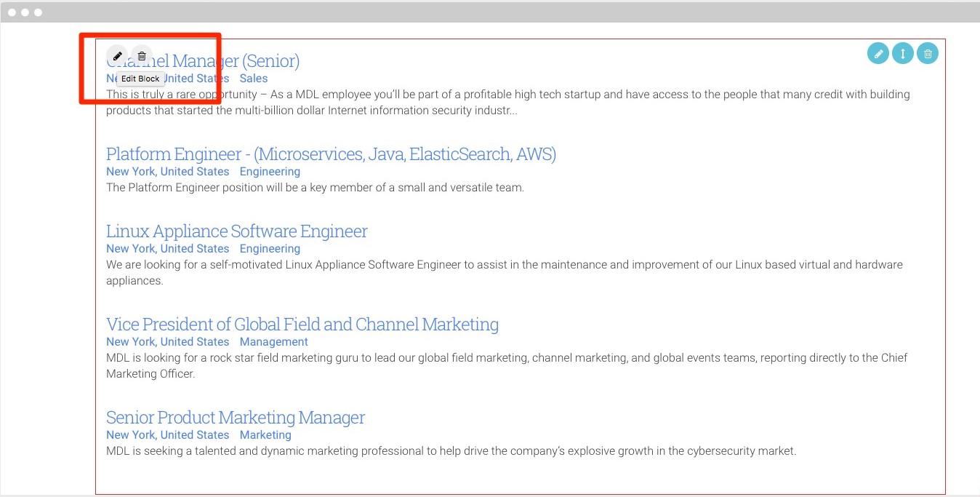Click the Management department link
Screen dimensions: 980x497
tap(273, 342)
